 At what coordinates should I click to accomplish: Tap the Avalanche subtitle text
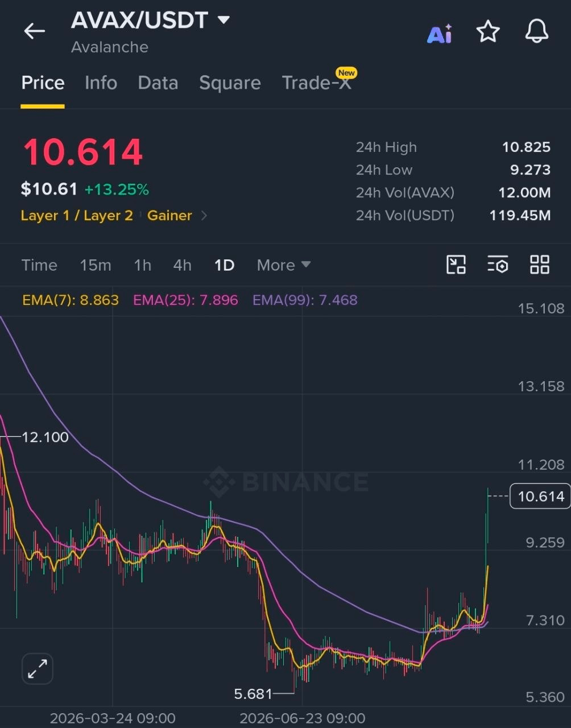point(110,47)
